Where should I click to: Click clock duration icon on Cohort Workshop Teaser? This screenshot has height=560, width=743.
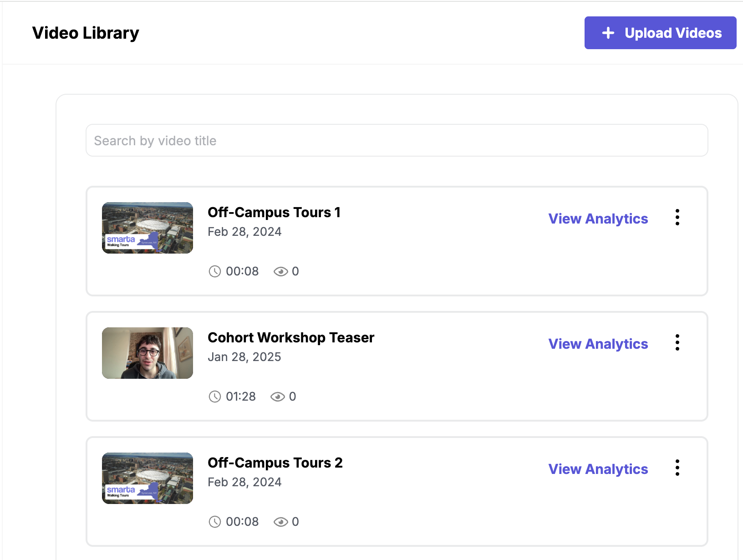coord(214,397)
